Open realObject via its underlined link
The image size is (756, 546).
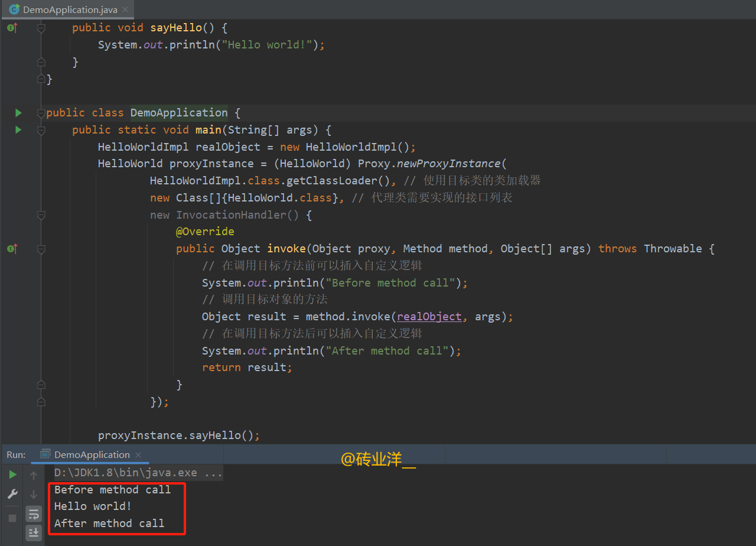tap(429, 316)
